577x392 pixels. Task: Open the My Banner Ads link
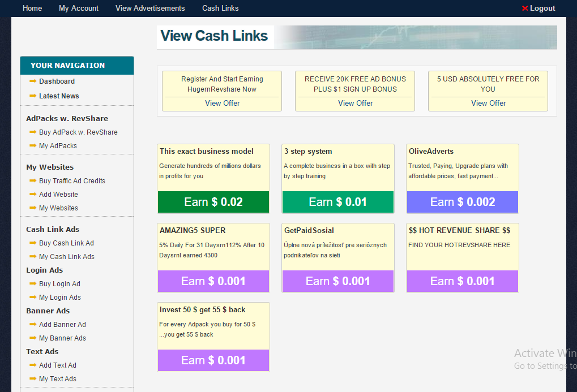tap(62, 338)
